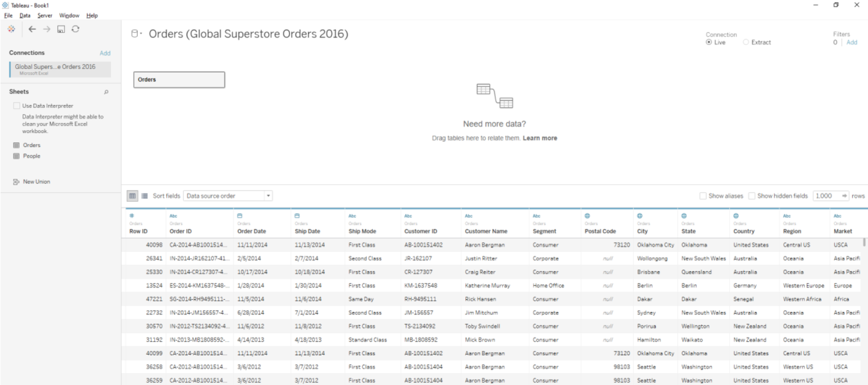
Task: Click the People sheet table icon
Action: [16, 156]
